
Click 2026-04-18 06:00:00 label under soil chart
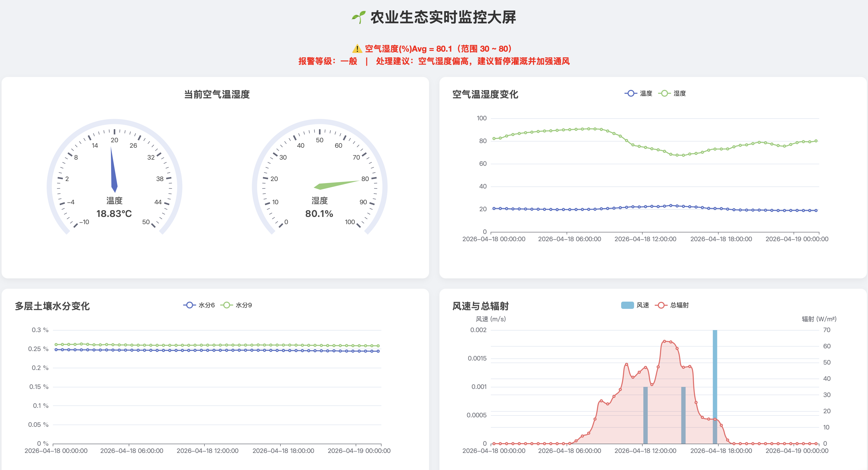coord(131,451)
